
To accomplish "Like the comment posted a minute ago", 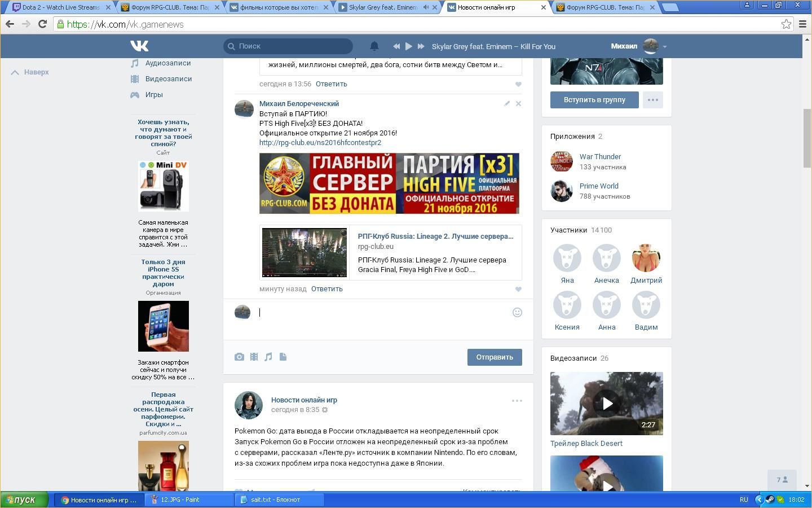I will click(x=518, y=289).
